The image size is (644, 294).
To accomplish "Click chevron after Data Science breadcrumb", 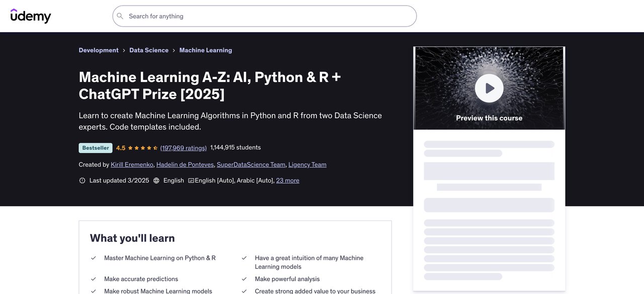I will click(x=174, y=50).
